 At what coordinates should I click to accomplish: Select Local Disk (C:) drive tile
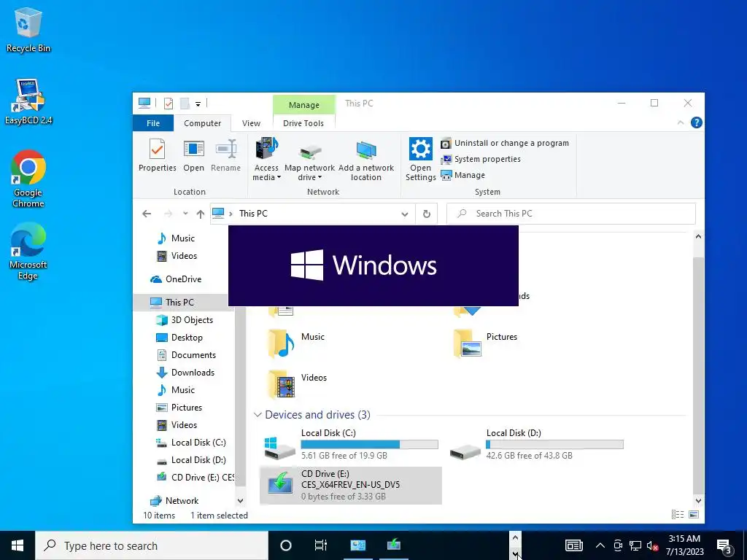click(x=352, y=444)
